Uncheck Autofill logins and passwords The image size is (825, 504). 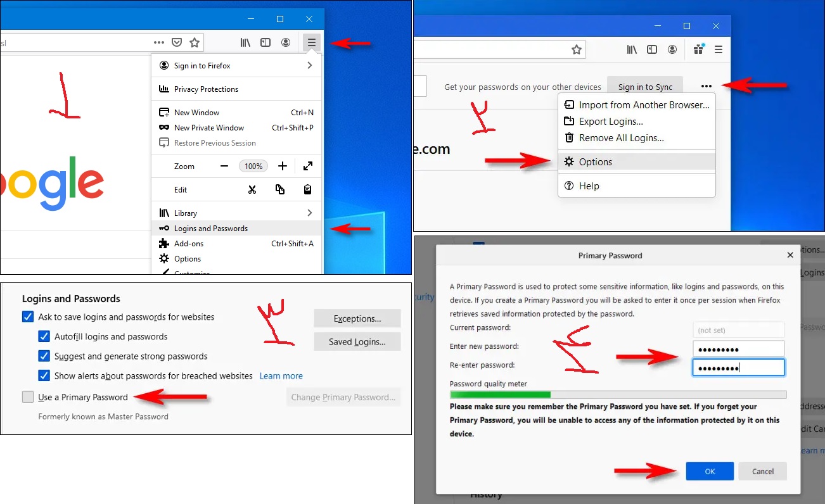[44, 336]
